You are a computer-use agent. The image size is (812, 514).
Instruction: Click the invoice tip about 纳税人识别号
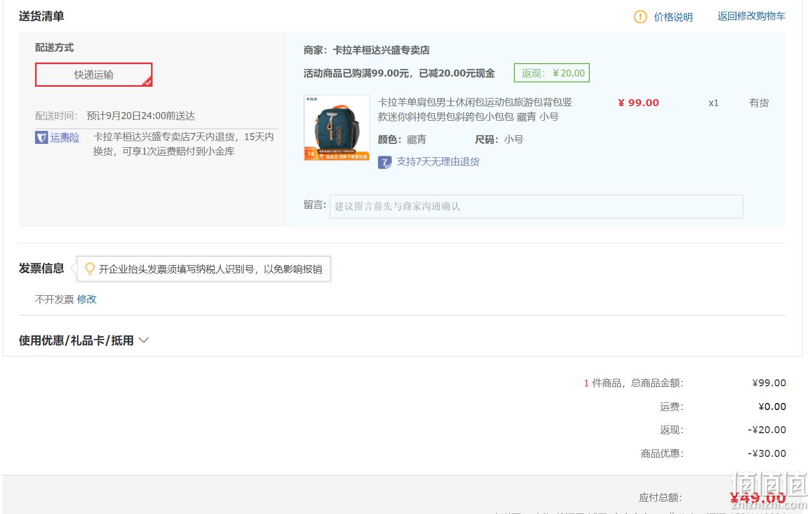pyautogui.click(x=210, y=269)
